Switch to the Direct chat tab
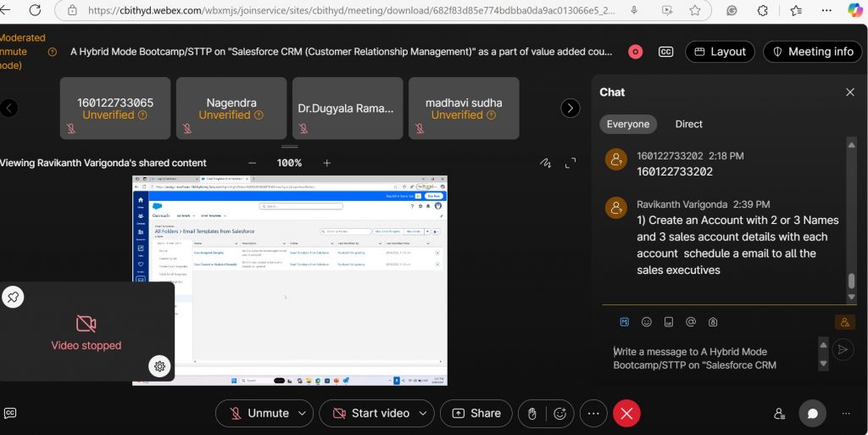 point(688,124)
